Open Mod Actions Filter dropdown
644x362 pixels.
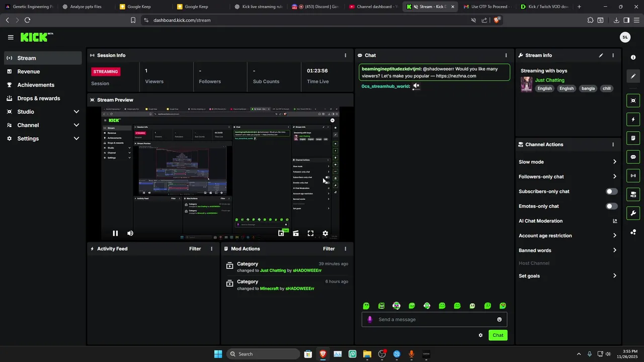tap(329, 249)
